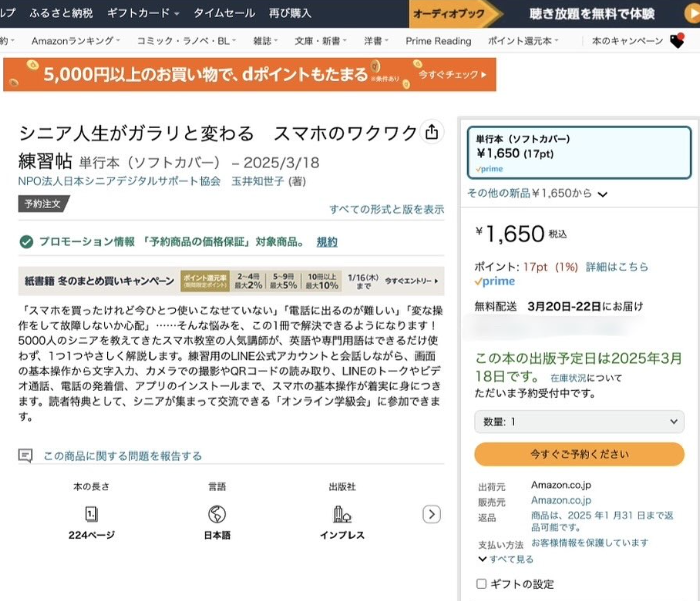This screenshot has height=601, width=700.
Task: Click the Amazon.co.jp seller link
Action: pos(561,500)
